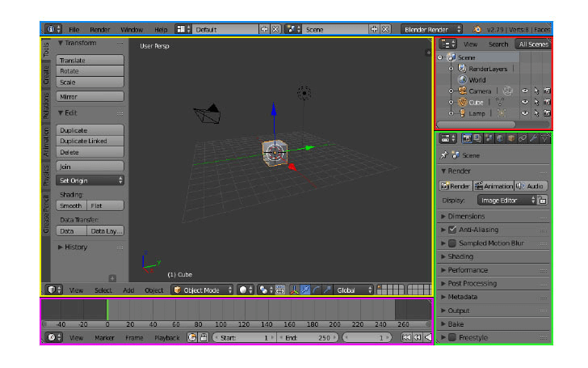Open the Render menu in top bar
The width and height of the screenshot is (588, 368).
(x=100, y=29)
